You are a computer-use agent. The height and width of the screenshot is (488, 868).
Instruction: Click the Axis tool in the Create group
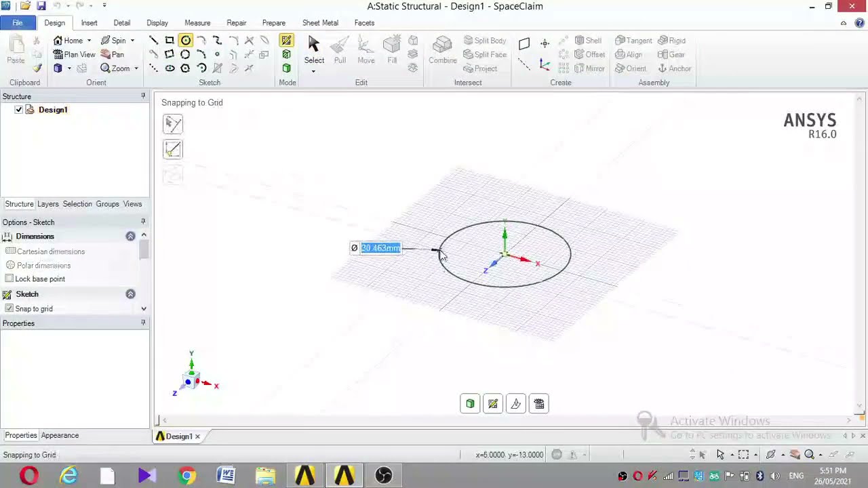click(x=524, y=64)
